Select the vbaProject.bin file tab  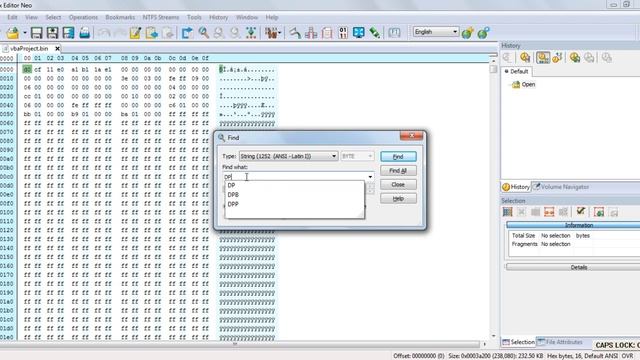tap(29, 48)
